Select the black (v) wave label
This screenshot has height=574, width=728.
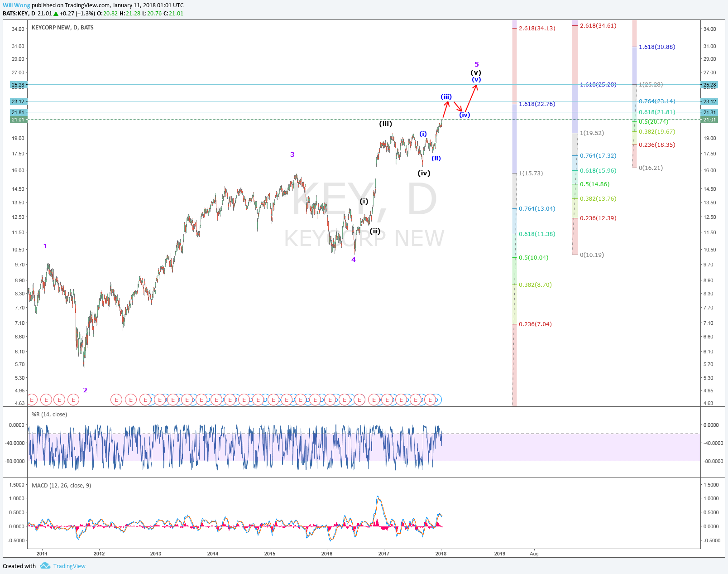(476, 72)
